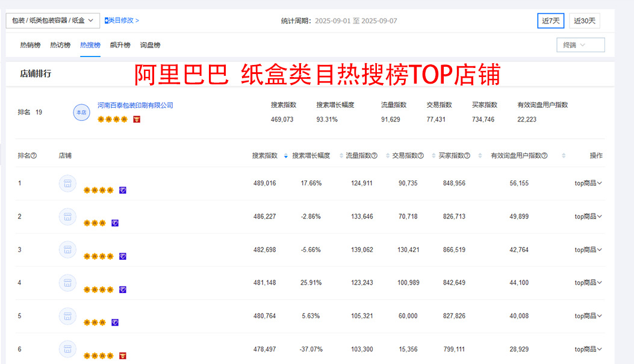Screen dimensions: 634x364
Task: Click the shop avatar icon in rank 1 row
Action: pos(67,184)
